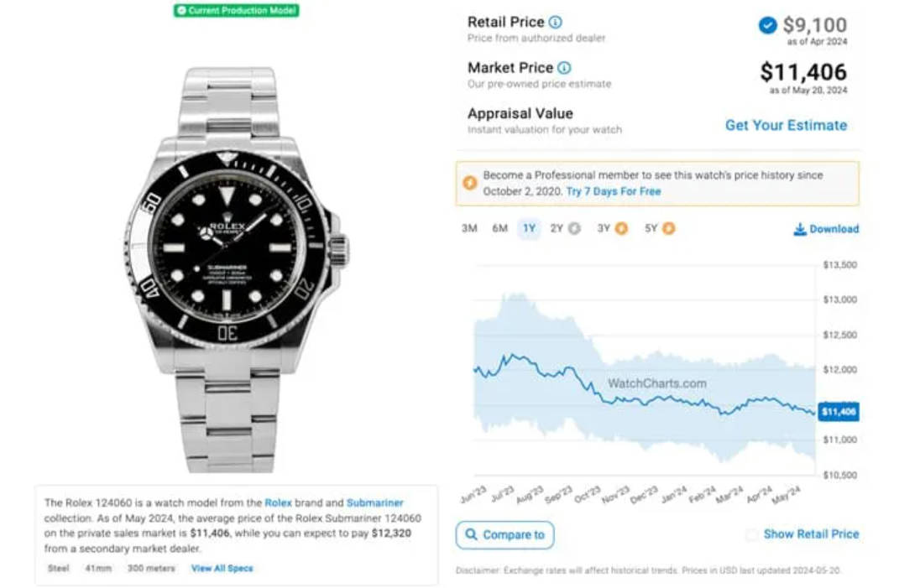The width and height of the screenshot is (899, 588).
Task: Click the Retail Price info icon
Action: (555, 23)
